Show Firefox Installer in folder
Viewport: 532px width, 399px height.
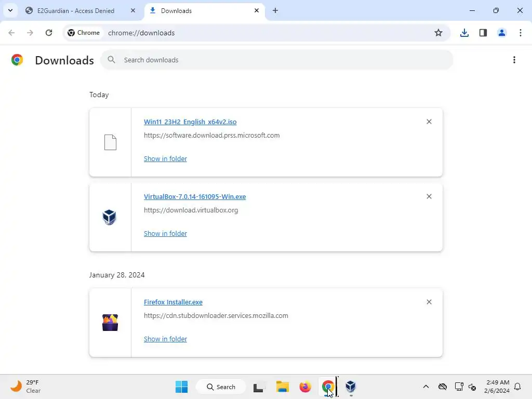tap(165, 339)
